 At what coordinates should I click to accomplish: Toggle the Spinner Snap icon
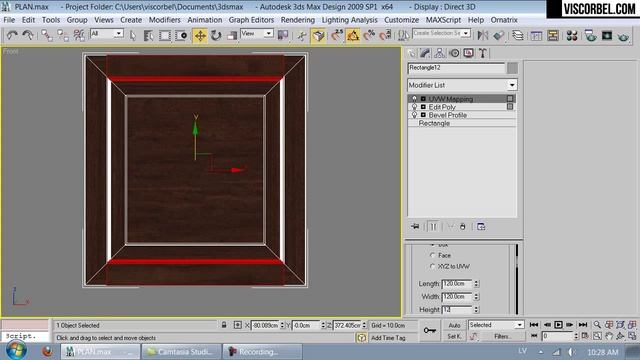click(385, 36)
